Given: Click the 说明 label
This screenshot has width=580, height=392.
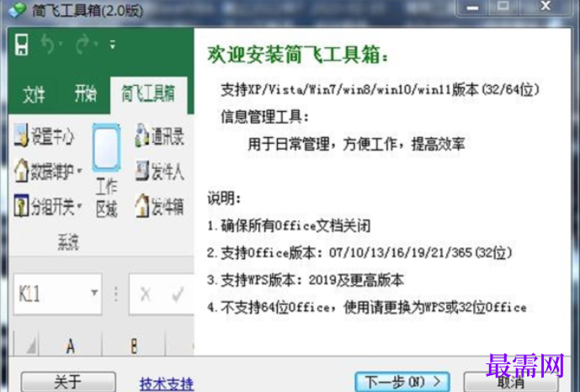Looking at the screenshot, I should pyautogui.click(x=224, y=199).
